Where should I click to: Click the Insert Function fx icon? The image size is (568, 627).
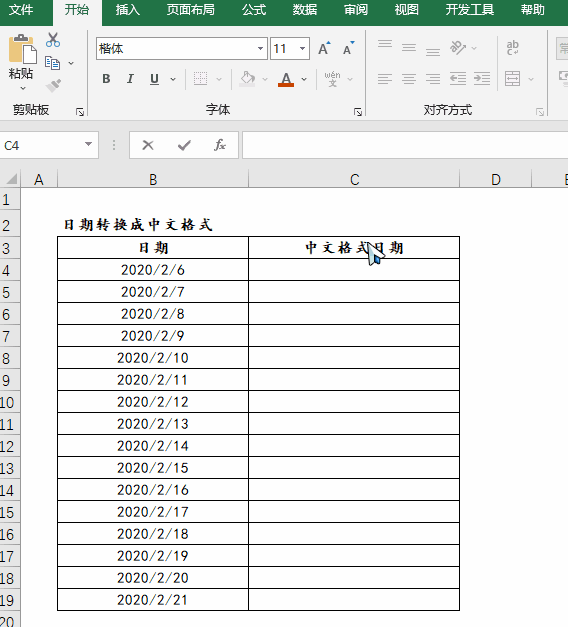(220, 145)
